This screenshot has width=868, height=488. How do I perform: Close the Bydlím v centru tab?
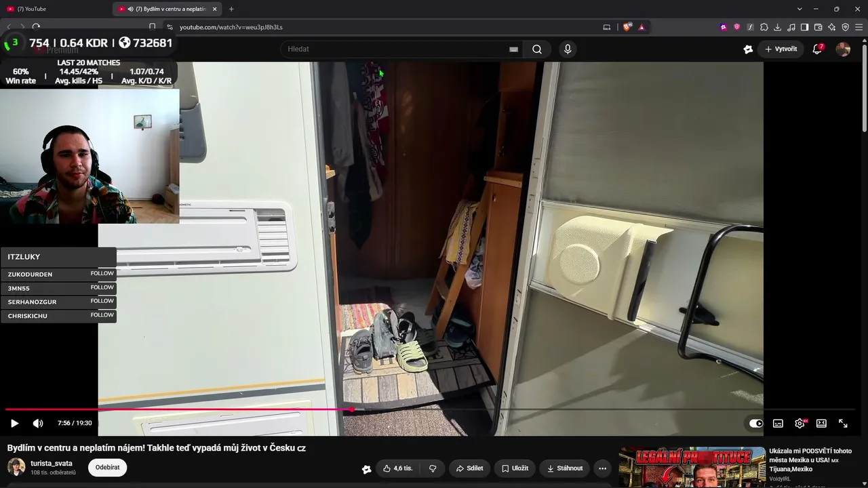click(x=216, y=9)
